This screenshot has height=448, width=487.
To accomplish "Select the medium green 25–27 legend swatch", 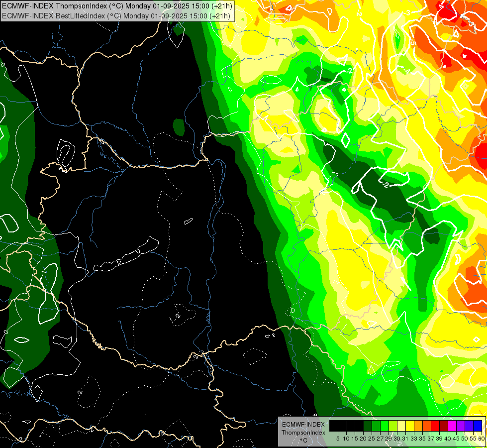I will pos(376,426).
